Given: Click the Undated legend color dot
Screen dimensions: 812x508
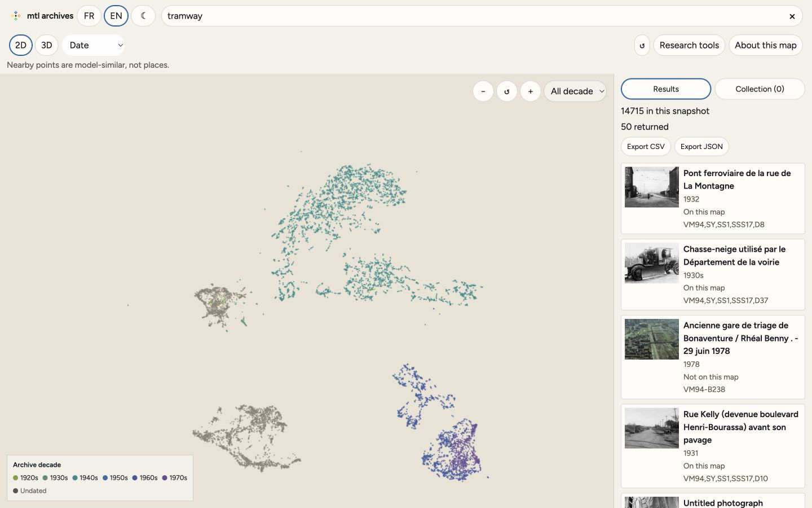Looking at the screenshot, I should click(16, 491).
